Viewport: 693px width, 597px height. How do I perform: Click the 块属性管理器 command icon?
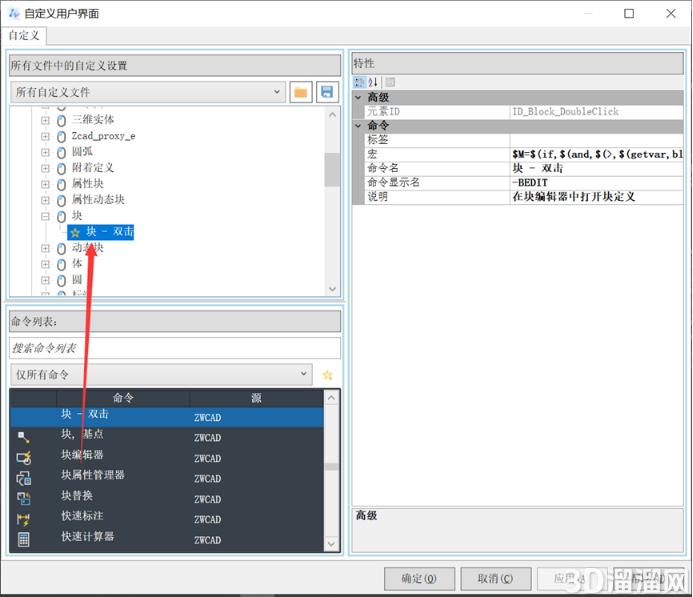pyautogui.click(x=23, y=478)
